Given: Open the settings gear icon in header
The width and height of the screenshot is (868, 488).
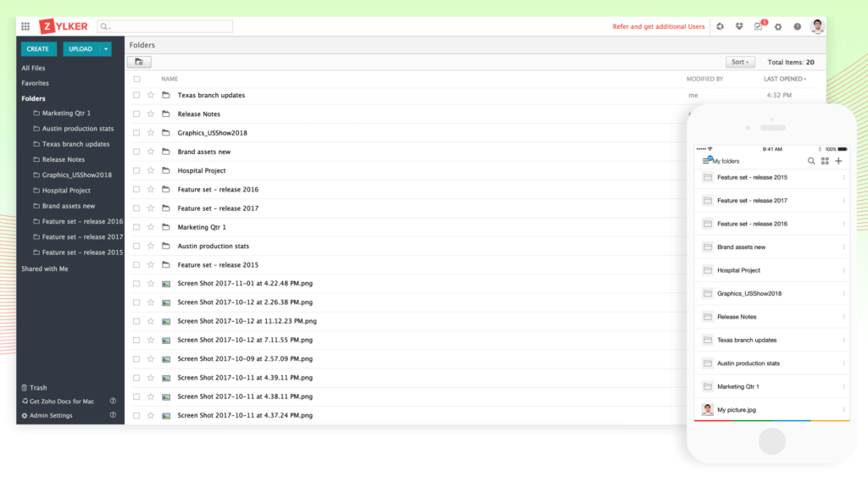Looking at the screenshot, I should point(778,26).
